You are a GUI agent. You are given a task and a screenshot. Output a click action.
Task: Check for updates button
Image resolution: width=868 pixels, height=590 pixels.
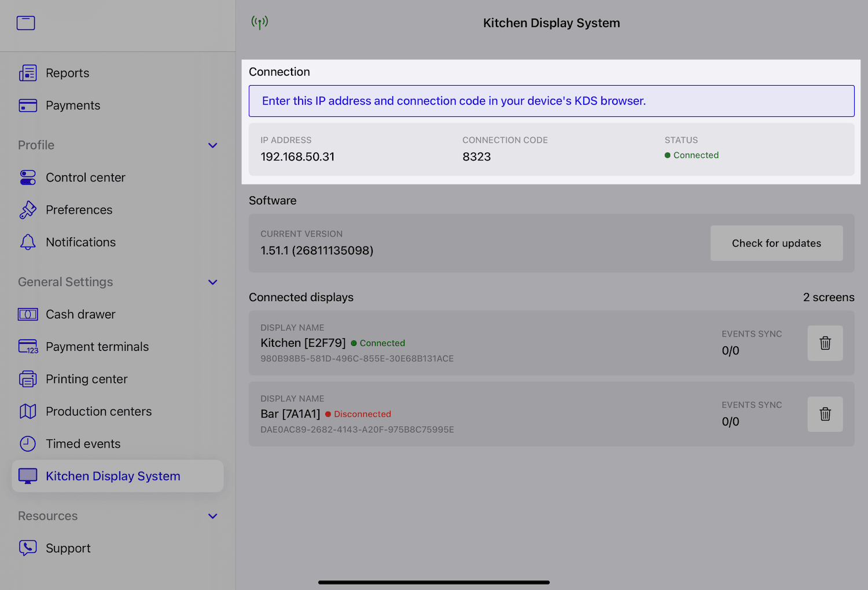click(x=777, y=243)
